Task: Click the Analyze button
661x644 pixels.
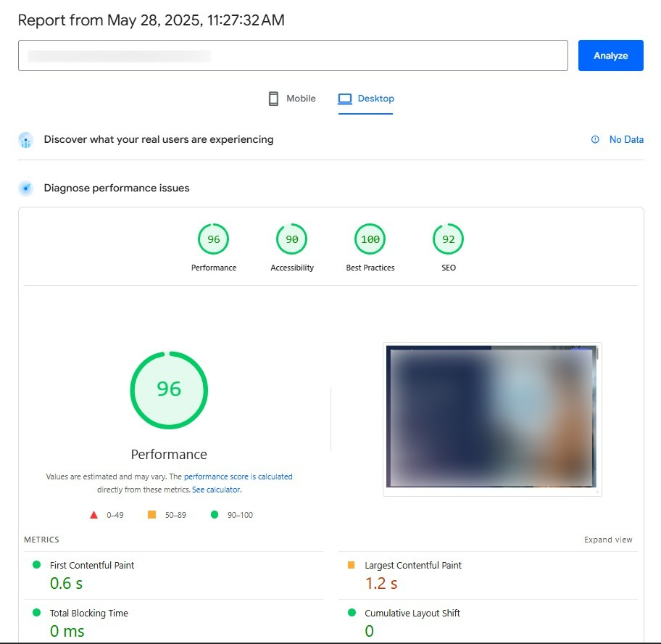Action: [610, 56]
